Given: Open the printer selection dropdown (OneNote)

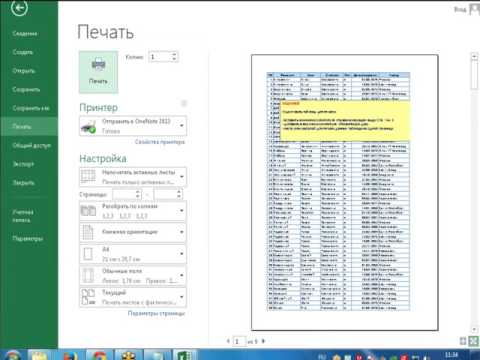Looking at the screenshot, I should pos(133,126).
